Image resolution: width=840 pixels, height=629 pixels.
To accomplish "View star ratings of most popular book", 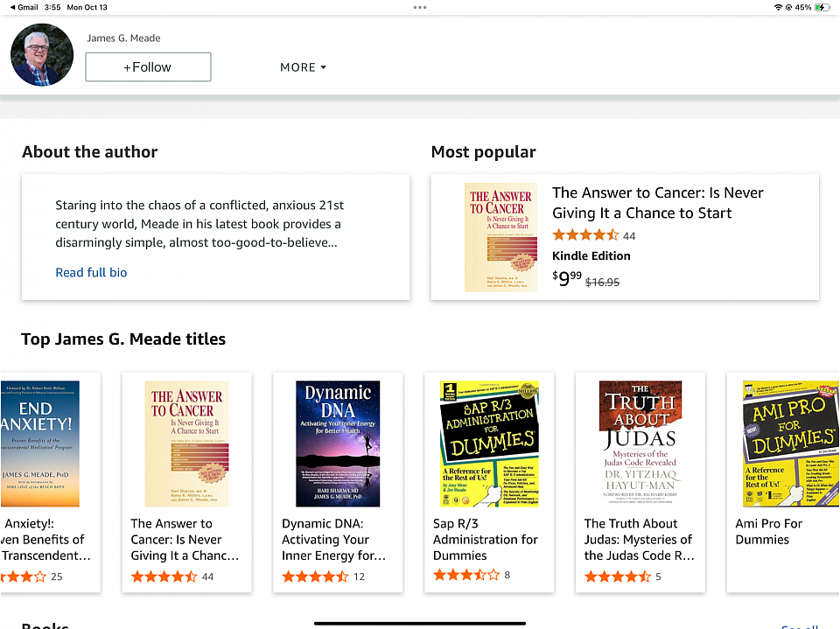I will tap(585, 235).
